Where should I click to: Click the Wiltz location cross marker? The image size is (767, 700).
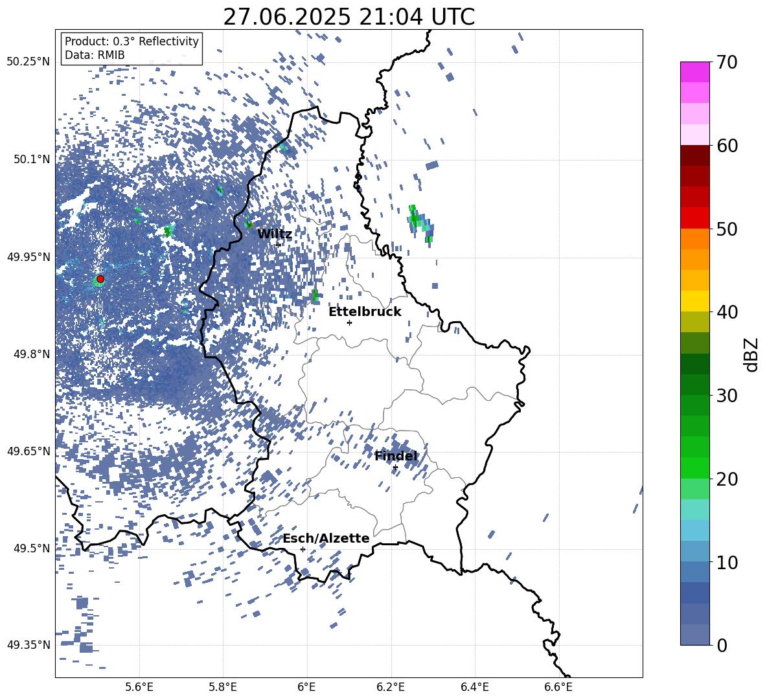279,244
